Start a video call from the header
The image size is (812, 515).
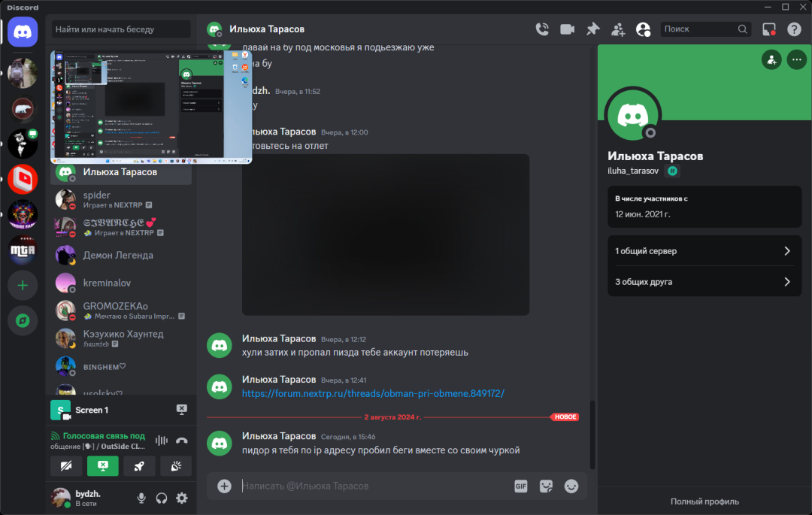(x=567, y=29)
